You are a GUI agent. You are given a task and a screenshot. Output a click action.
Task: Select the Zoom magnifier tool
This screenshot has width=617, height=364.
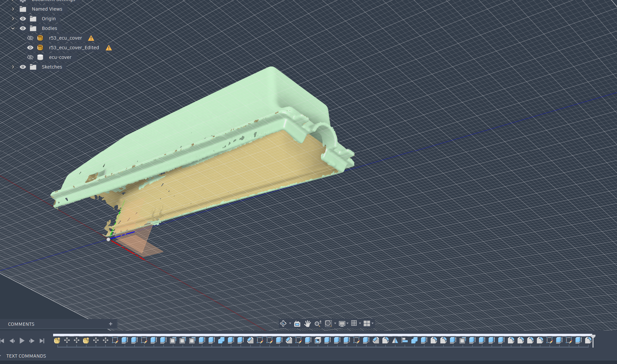(x=318, y=323)
